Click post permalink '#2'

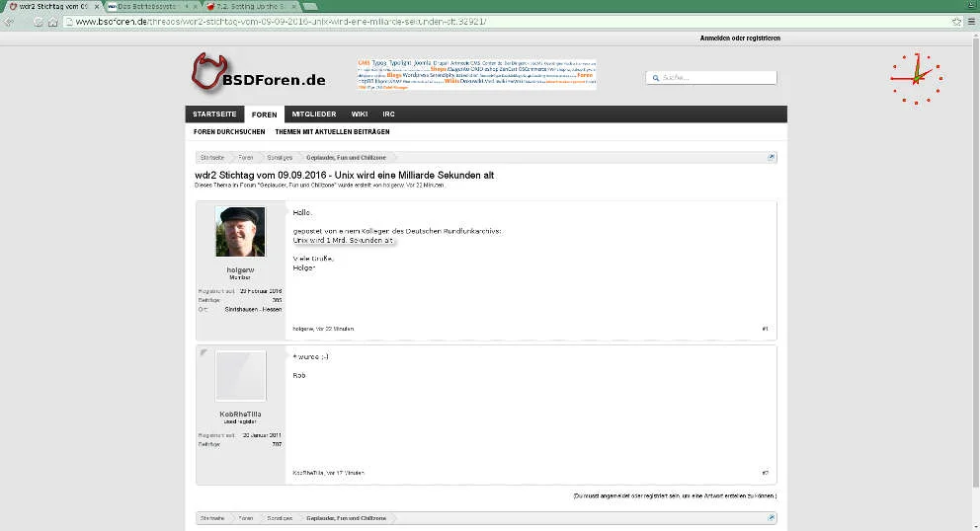tap(765, 473)
